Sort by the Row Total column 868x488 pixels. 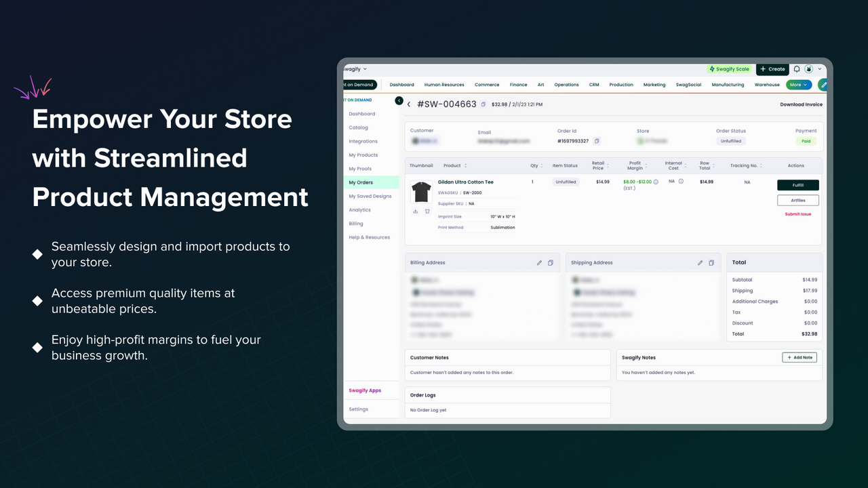715,166
